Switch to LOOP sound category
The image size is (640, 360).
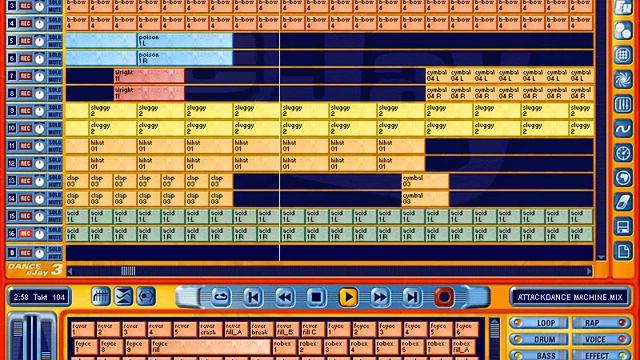pos(538,323)
